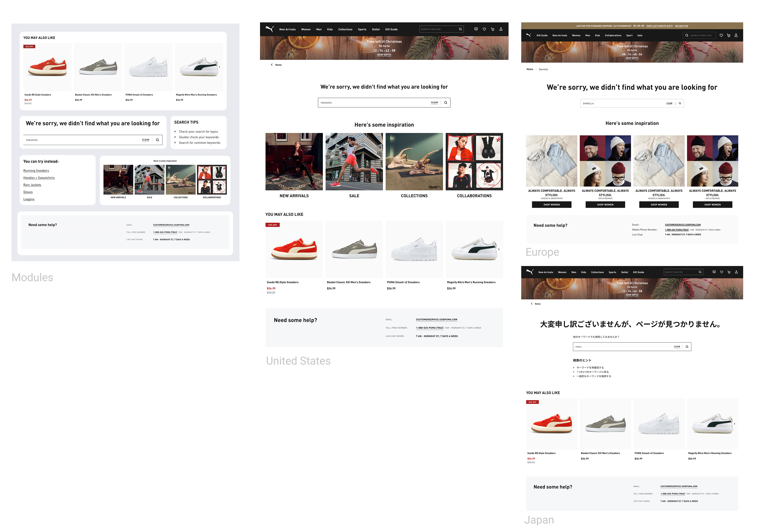The image size is (774, 532).
Task: Open the Suede RE:Style Sneakers product in United States
Action: coord(294,257)
